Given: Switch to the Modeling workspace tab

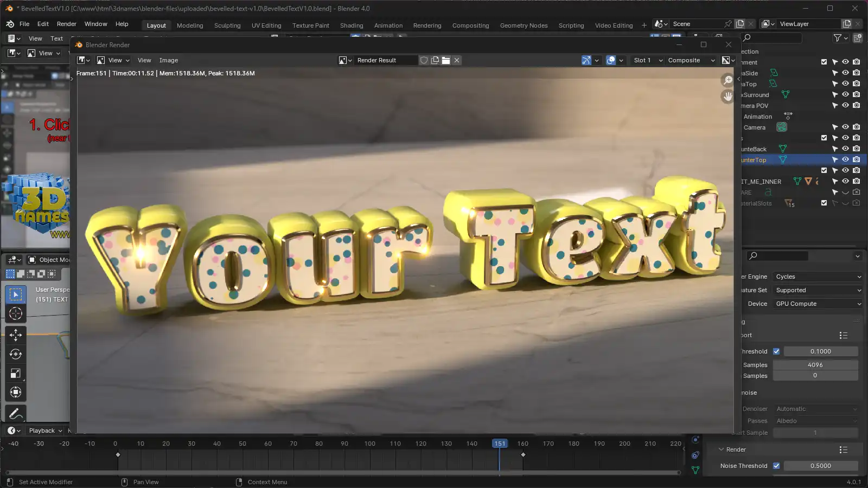Looking at the screenshot, I should click(x=190, y=25).
